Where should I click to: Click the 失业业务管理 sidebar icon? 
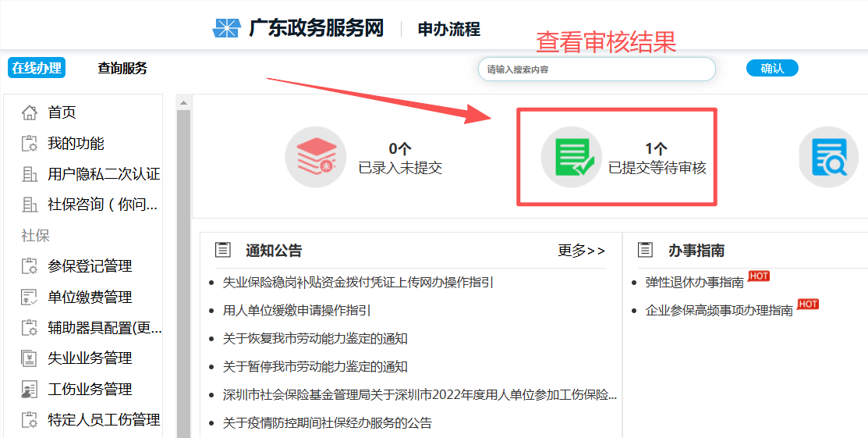pyautogui.click(x=30, y=358)
